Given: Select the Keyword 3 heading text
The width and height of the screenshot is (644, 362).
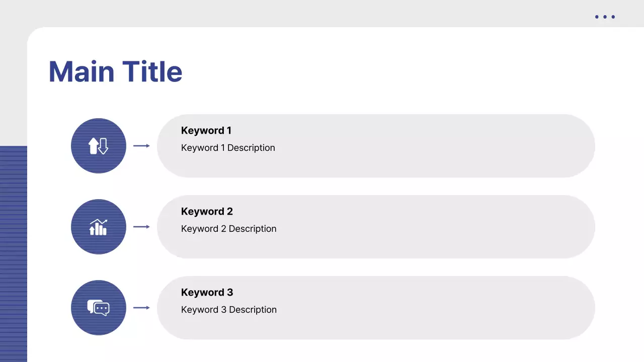Looking at the screenshot, I should pos(207,293).
